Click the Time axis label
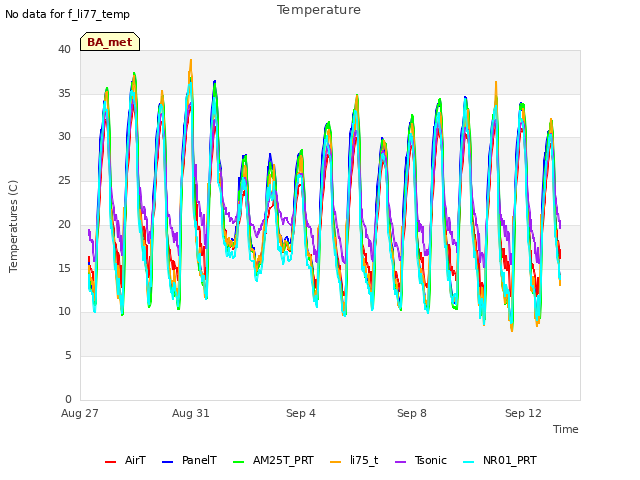This screenshot has height=480, width=640. pyautogui.click(x=566, y=429)
